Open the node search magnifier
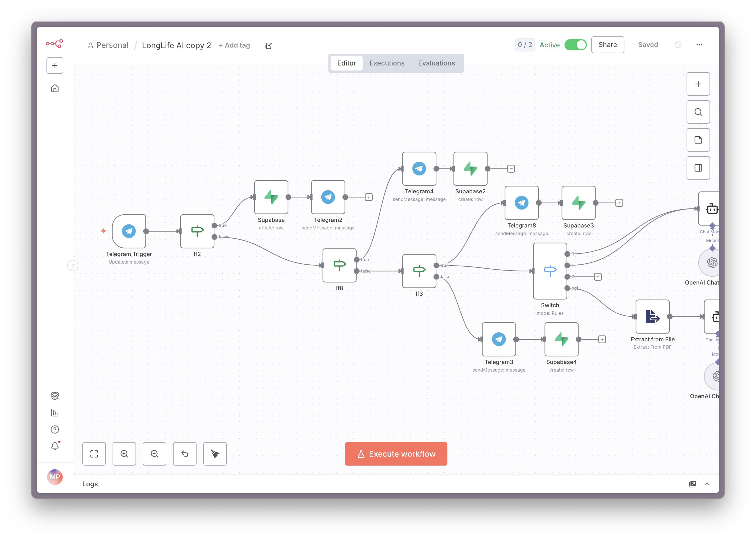756x540 pixels. click(x=698, y=112)
